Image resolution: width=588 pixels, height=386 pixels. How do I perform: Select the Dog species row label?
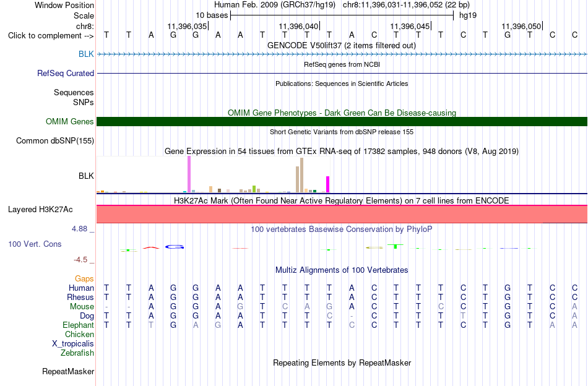click(x=87, y=316)
